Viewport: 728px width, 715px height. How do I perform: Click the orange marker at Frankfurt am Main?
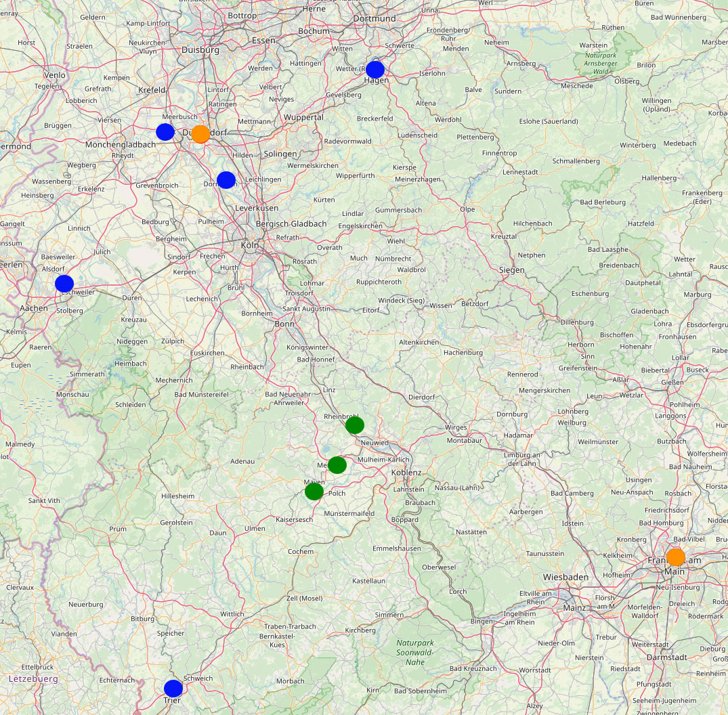(x=675, y=557)
